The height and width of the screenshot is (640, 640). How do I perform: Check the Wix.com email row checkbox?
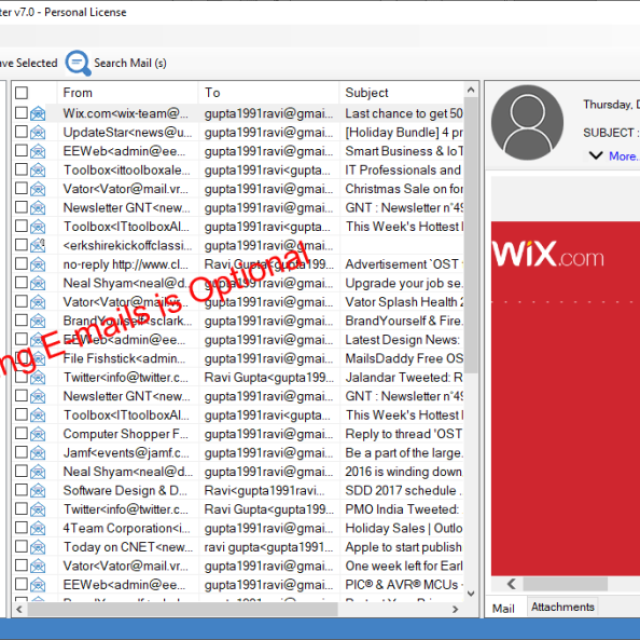[21, 113]
